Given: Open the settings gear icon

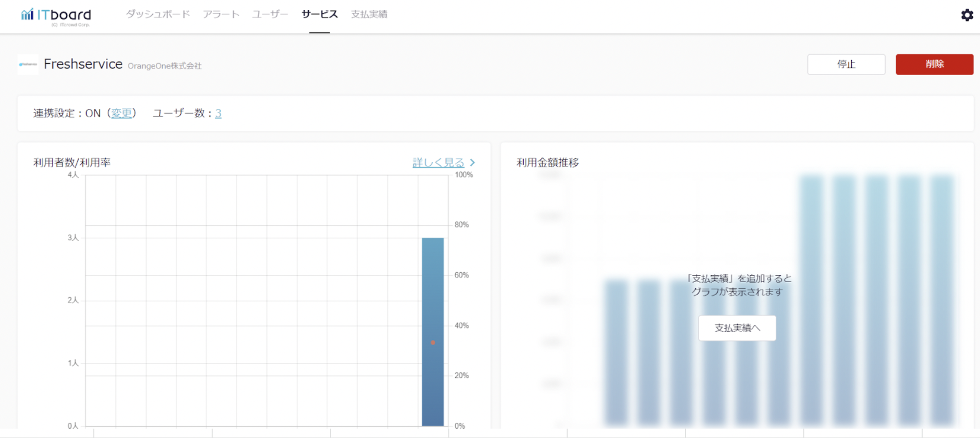Looking at the screenshot, I should pyautogui.click(x=967, y=15).
